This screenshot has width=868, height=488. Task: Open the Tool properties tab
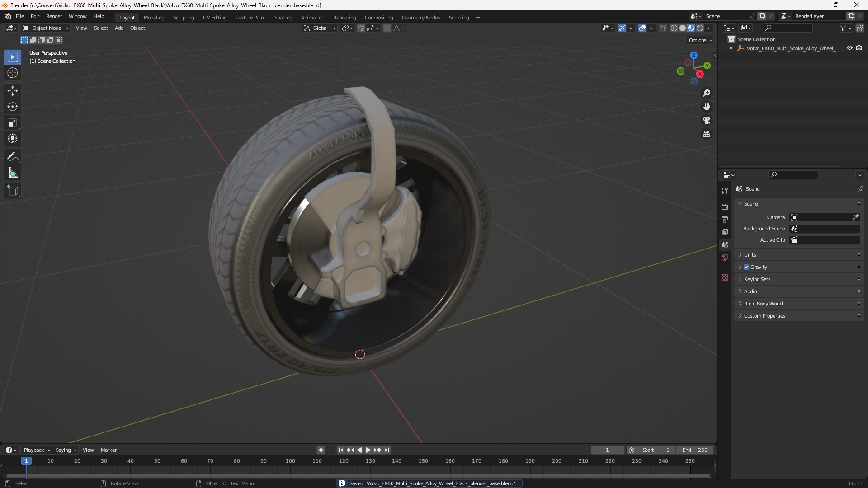(x=725, y=191)
